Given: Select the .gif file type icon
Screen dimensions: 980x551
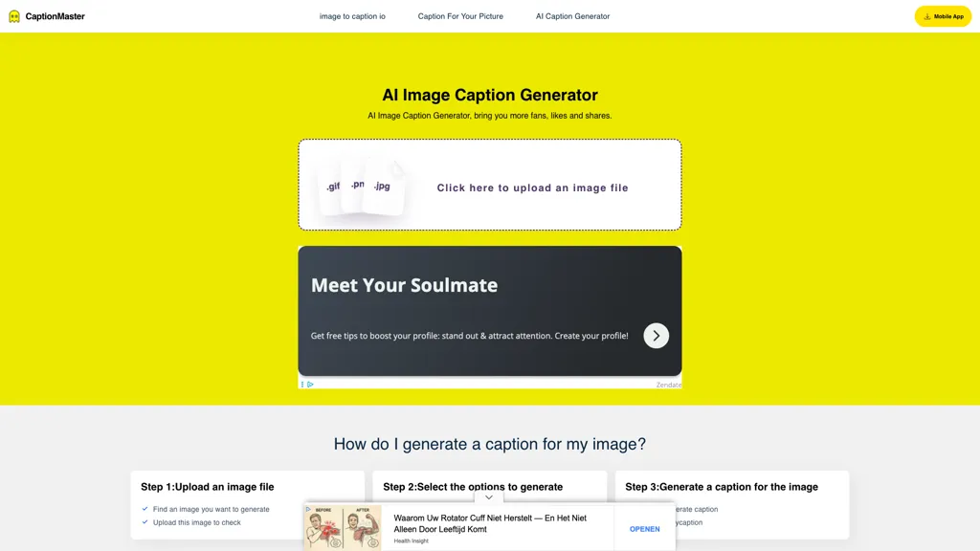Looking at the screenshot, I should point(332,187).
